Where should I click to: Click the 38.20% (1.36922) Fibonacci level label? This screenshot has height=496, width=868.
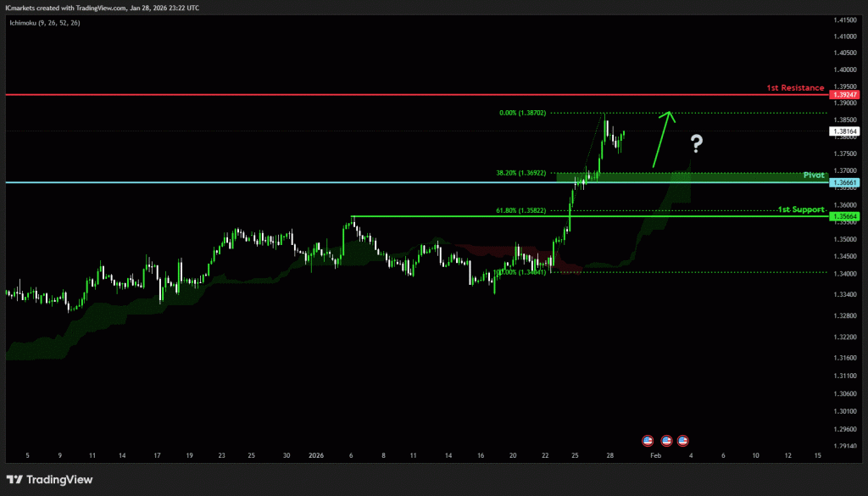pos(526,173)
